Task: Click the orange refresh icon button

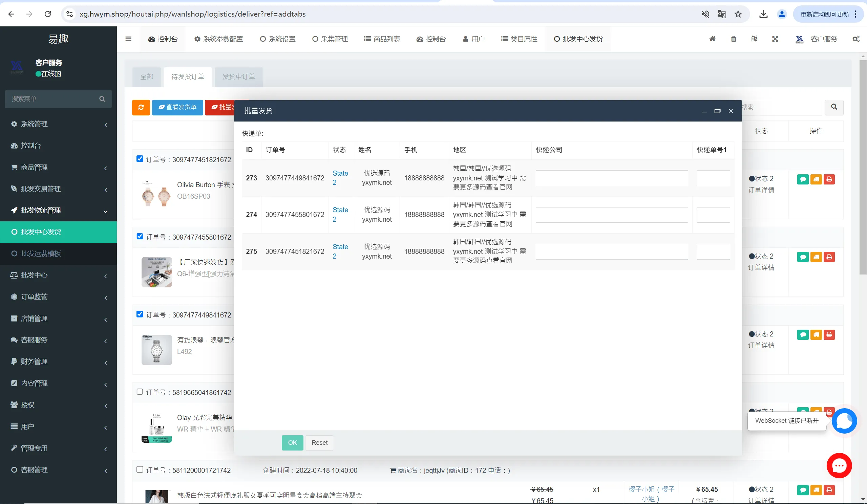Action: 141,107
